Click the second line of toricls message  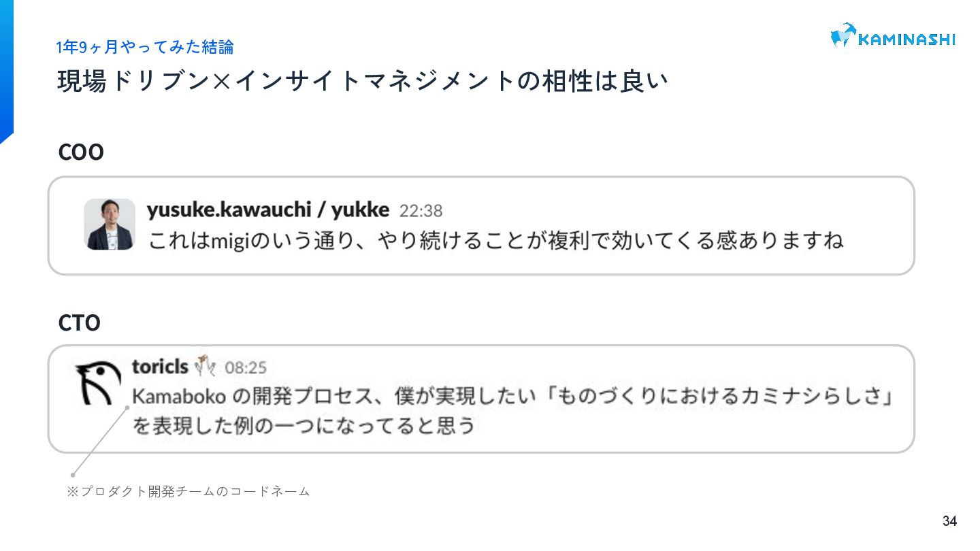[x=303, y=427]
